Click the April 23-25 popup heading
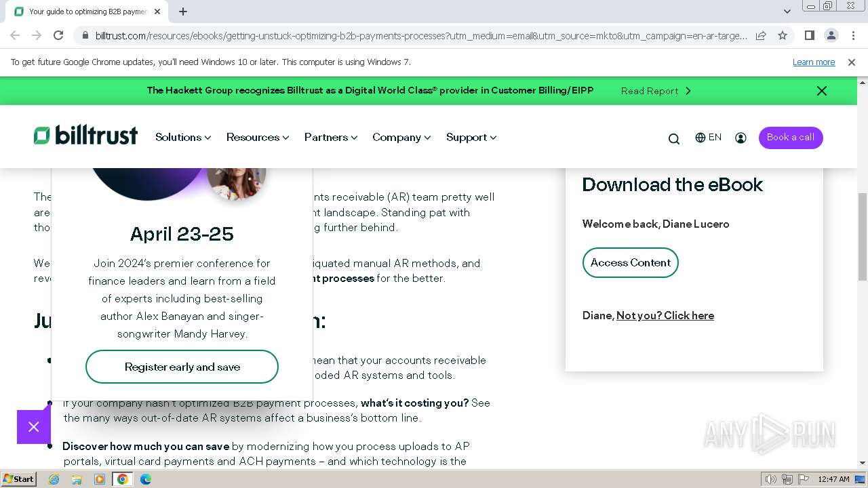 182,235
